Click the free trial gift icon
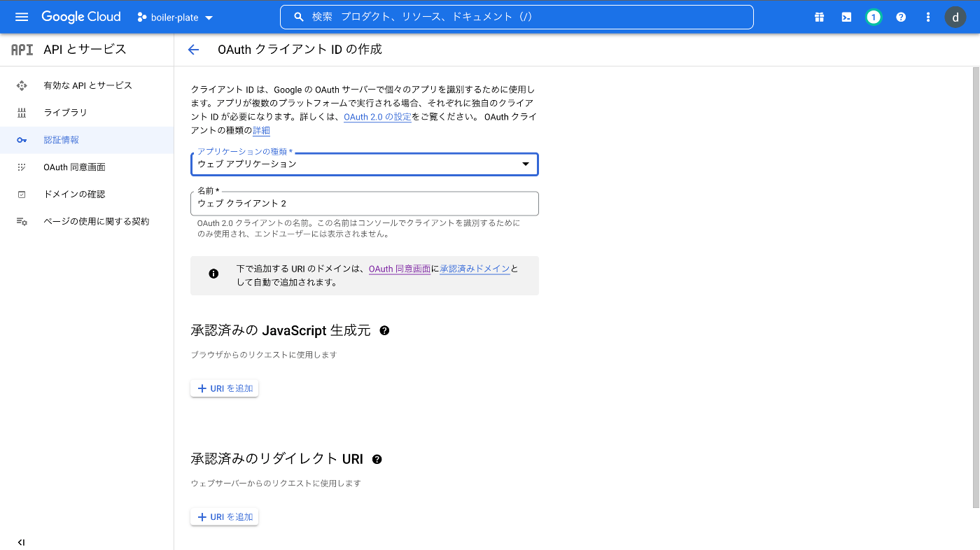This screenshot has width=980, height=550. [x=818, y=17]
